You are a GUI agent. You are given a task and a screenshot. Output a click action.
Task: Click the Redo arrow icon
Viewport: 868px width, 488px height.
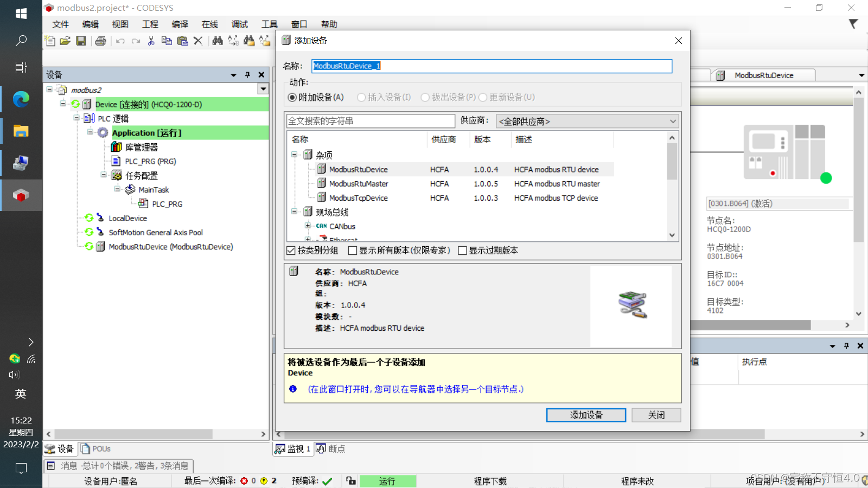pyautogui.click(x=136, y=41)
